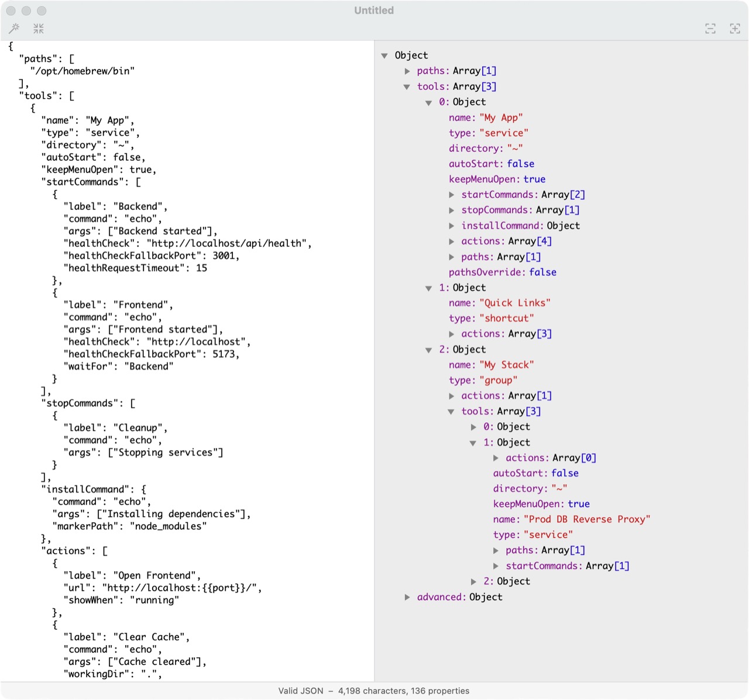Screen dimensions: 749x700
Task: Collapse nested tools Array[3] under My Stack
Action: [x=451, y=412]
